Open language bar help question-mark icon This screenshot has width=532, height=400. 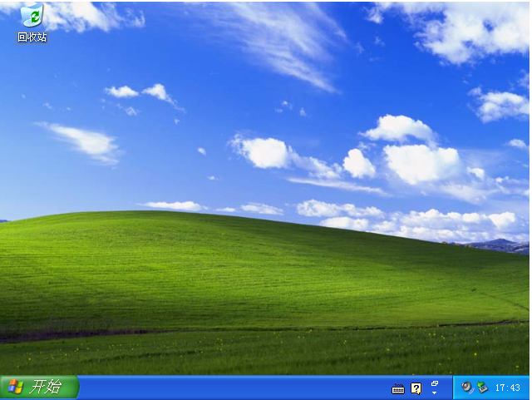click(x=416, y=388)
